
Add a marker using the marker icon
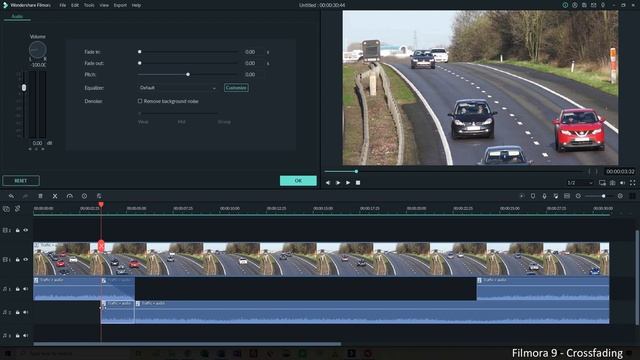point(533,196)
